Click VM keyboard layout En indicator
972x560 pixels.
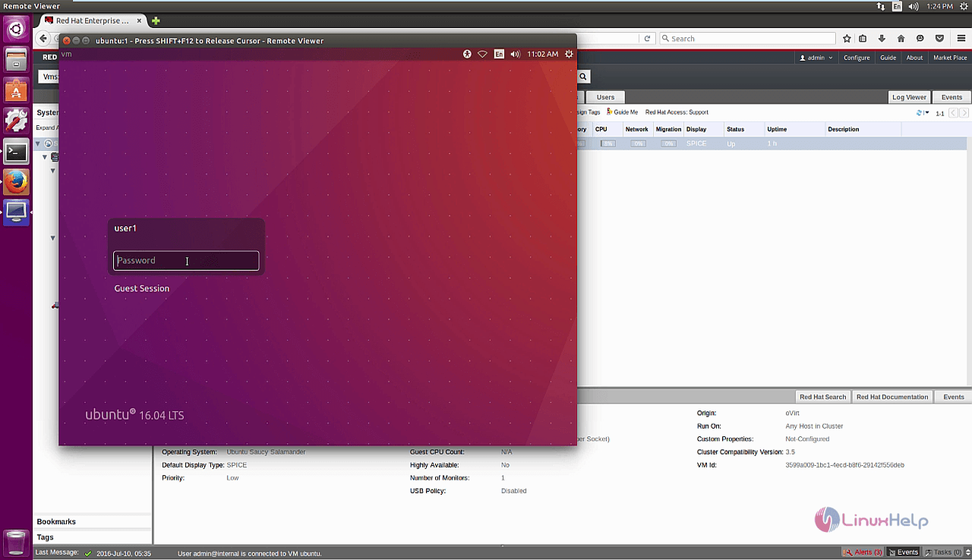[499, 54]
